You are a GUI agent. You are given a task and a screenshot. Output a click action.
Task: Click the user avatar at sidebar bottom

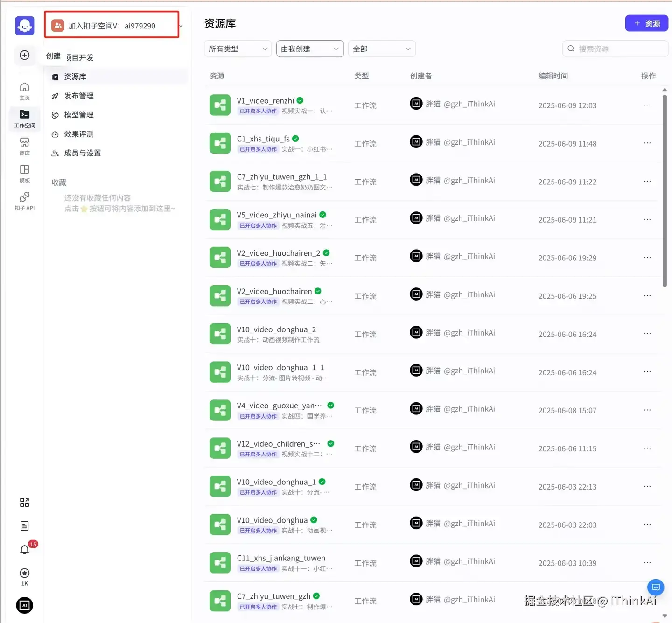pos(25,605)
